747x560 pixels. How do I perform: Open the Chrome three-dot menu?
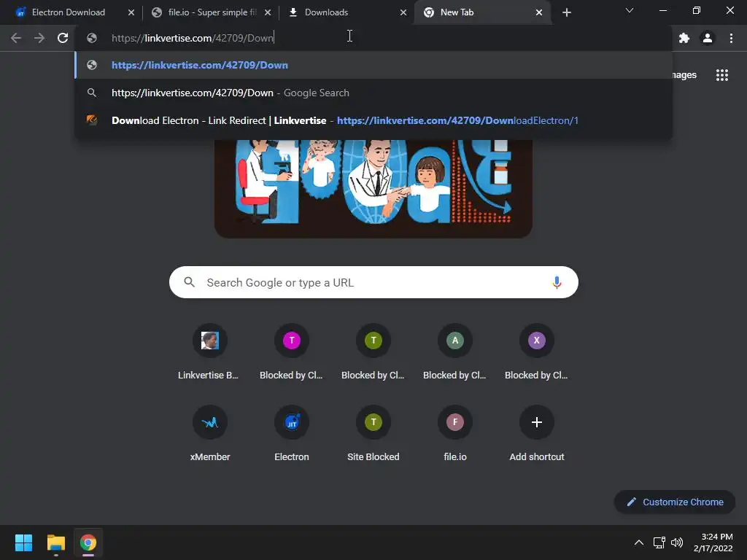[731, 38]
